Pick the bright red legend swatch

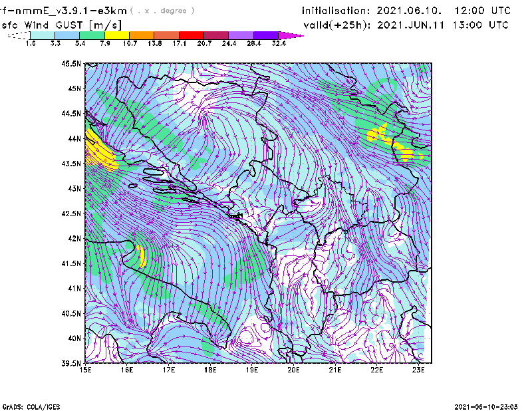tap(192, 35)
